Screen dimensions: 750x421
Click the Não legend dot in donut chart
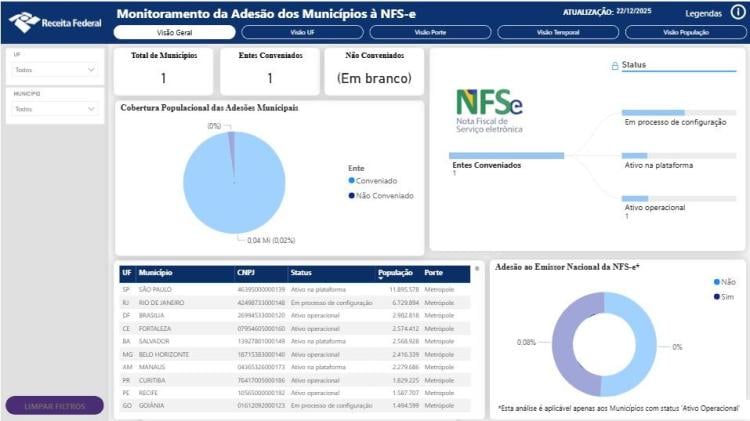[717, 282]
